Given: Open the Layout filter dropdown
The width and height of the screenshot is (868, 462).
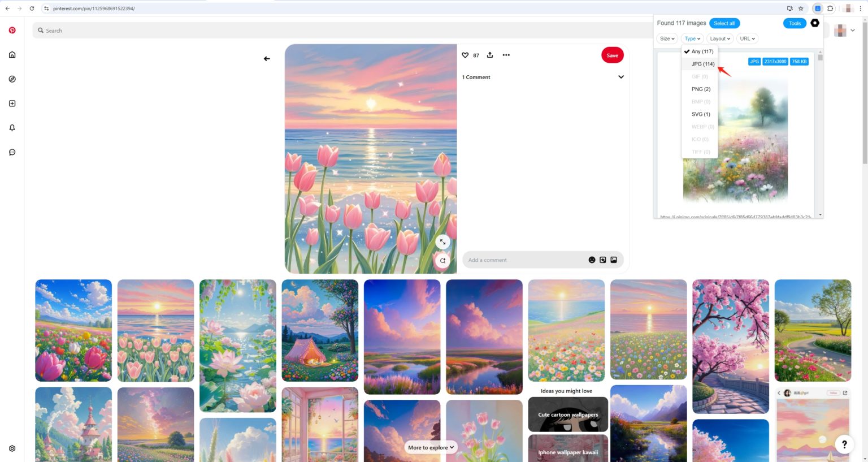Looking at the screenshot, I should (x=719, y=38).
